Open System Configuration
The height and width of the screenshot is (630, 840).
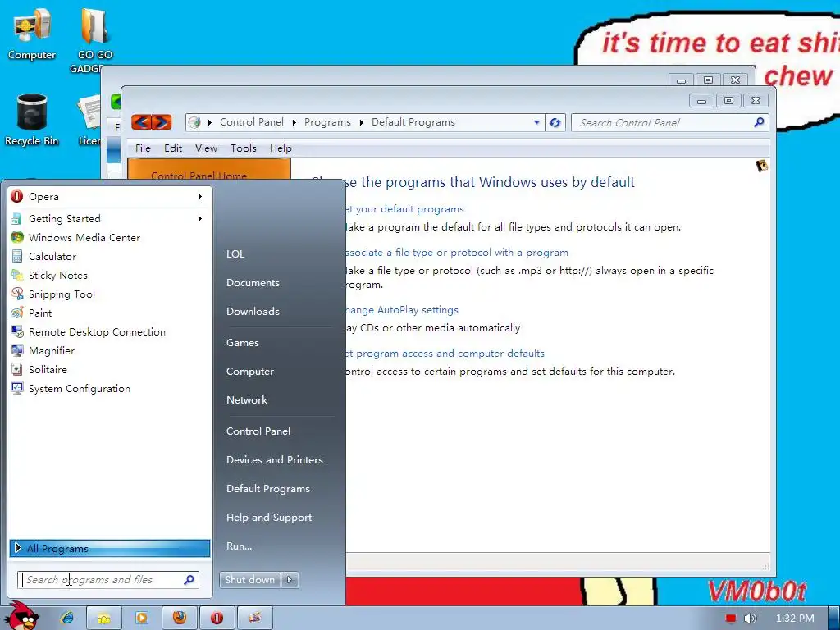point(110,388)
